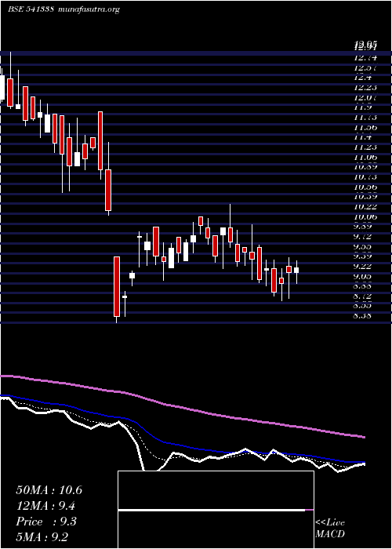Click the 10.22 price level label
This screenshot has width=392, height=549.
pos(366,206)
